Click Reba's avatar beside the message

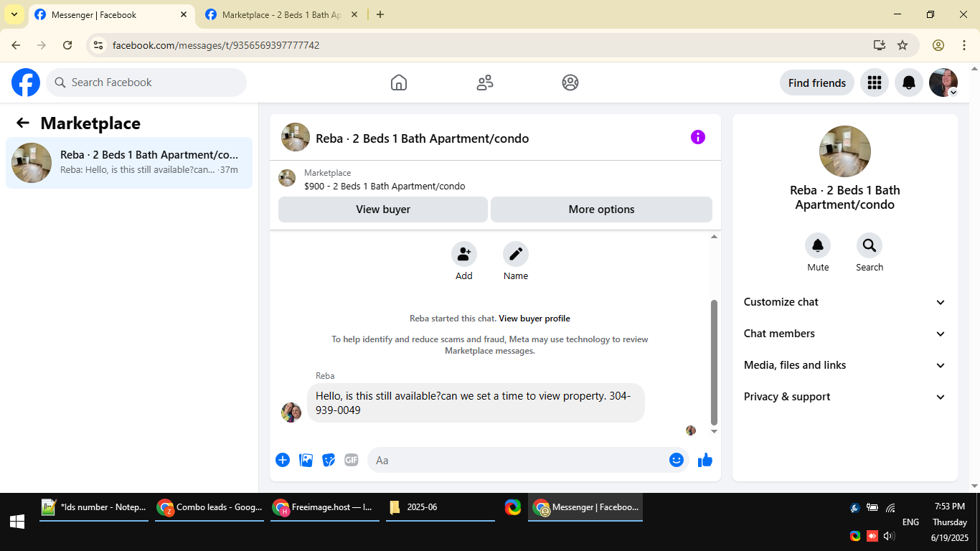pyautogui.click(x=291, y=413)
